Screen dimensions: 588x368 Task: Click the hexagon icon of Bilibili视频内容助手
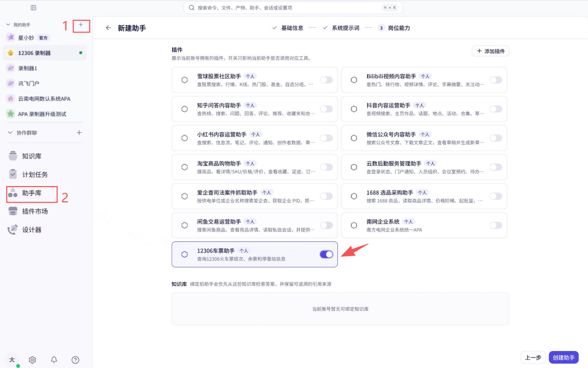point(354,80)
